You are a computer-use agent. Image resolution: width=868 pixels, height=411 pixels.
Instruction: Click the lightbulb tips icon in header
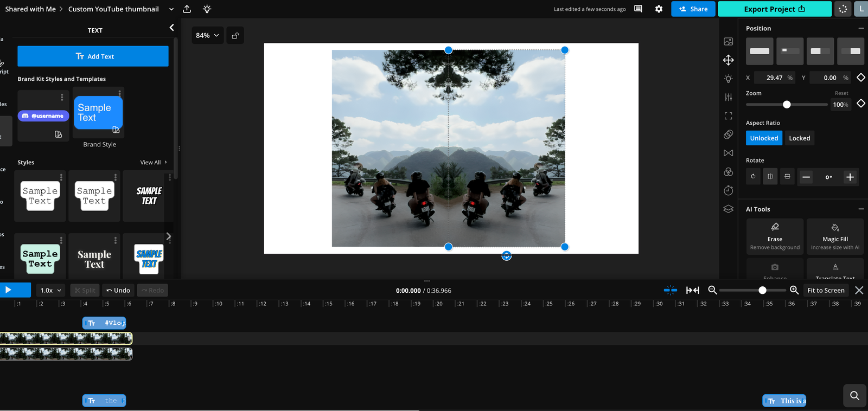click(207, 9)
